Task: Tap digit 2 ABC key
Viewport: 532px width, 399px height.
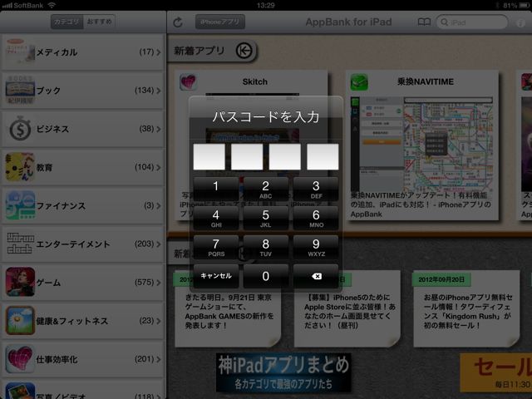Action: coord(266,189)
